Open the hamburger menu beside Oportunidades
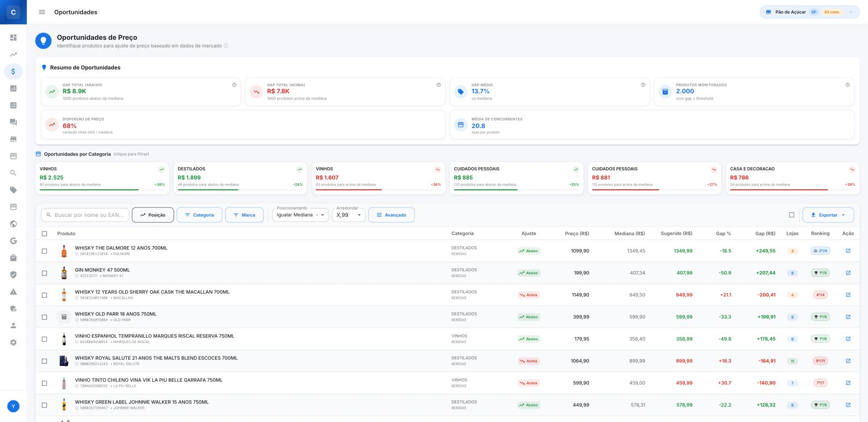The height and width of the screenshot is (422, 868). (42, 12)
